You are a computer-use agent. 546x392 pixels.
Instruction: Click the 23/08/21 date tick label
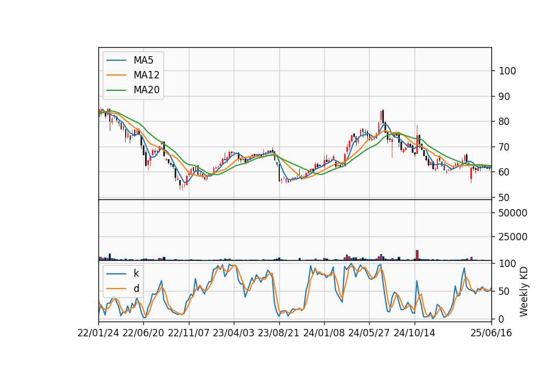[x=279, y=333]
